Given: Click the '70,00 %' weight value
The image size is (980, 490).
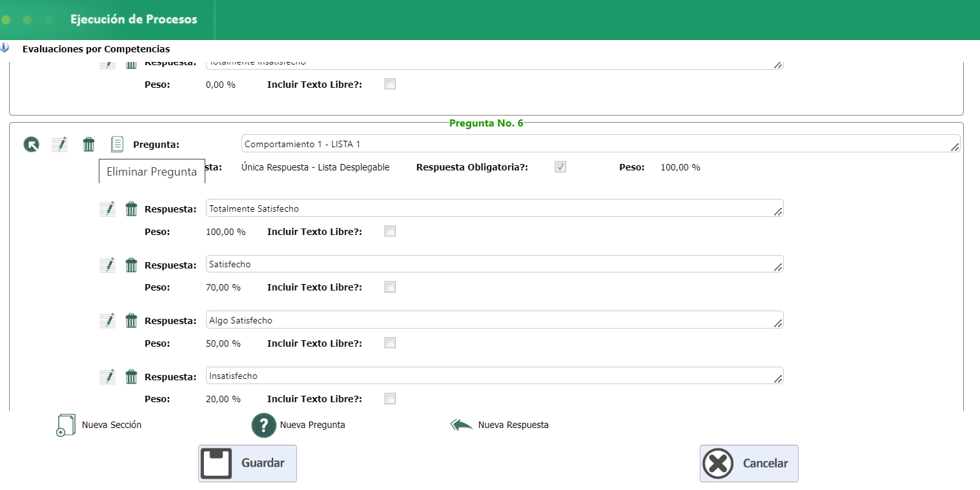Looking at the screenshot, I should 223,287.
